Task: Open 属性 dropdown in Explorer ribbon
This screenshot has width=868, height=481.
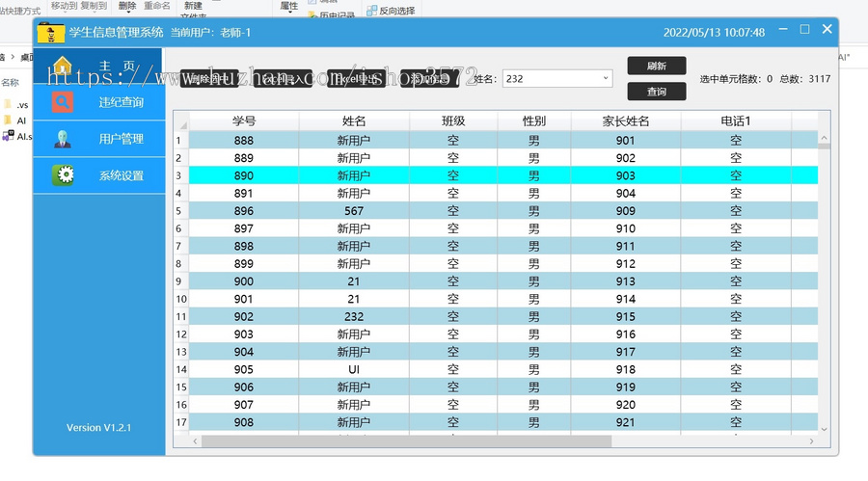Action: tap(289, 6)
